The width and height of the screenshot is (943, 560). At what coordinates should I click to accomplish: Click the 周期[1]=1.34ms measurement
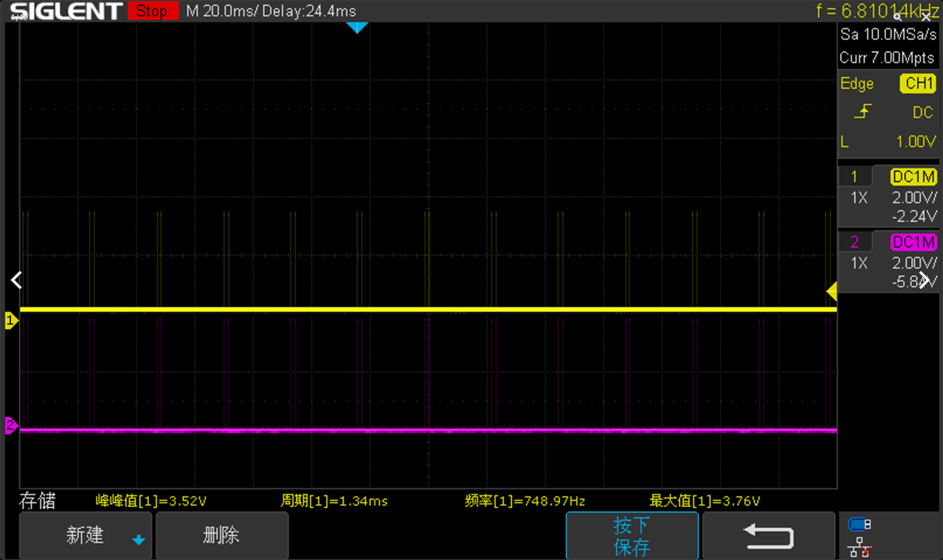coord(334,501)
